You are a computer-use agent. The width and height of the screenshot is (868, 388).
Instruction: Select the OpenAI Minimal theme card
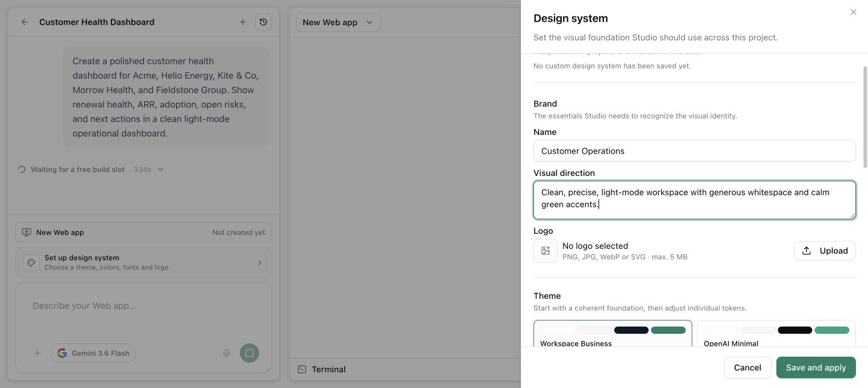pyautogui.click(x=776, y=334)
